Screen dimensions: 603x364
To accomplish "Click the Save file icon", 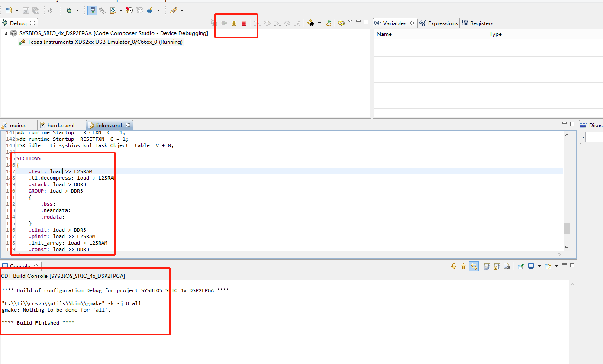I will coord(26,10).
